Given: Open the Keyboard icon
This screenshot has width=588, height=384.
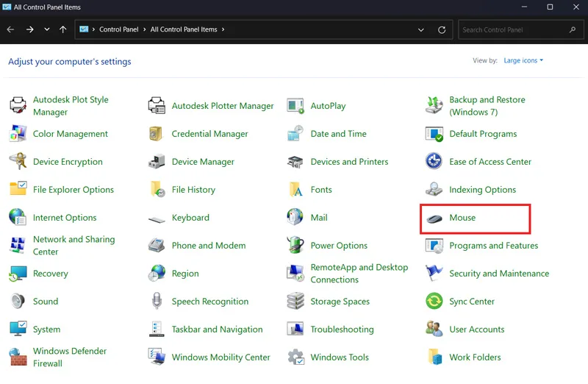Looking at the screenshot, I should pyautogui.click(x=157, y=218).
